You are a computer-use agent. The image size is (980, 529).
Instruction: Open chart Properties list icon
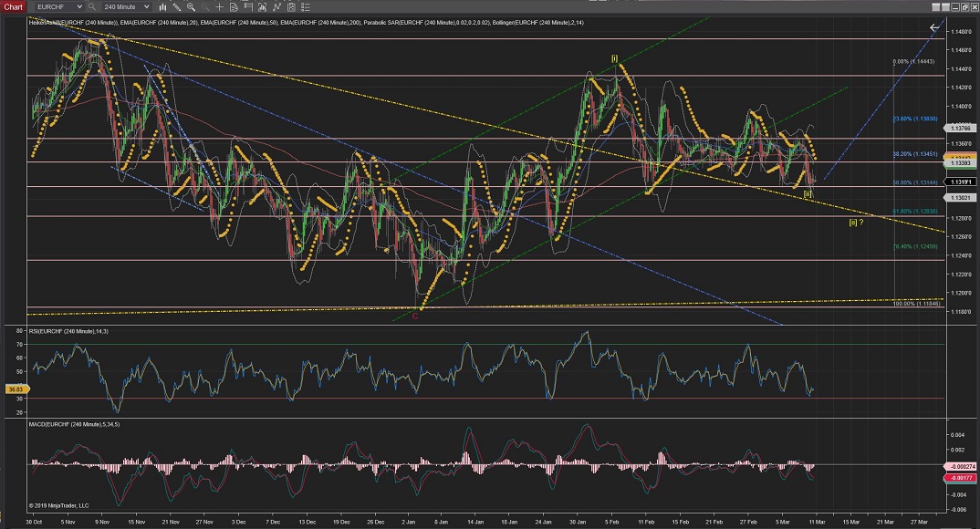306,7
